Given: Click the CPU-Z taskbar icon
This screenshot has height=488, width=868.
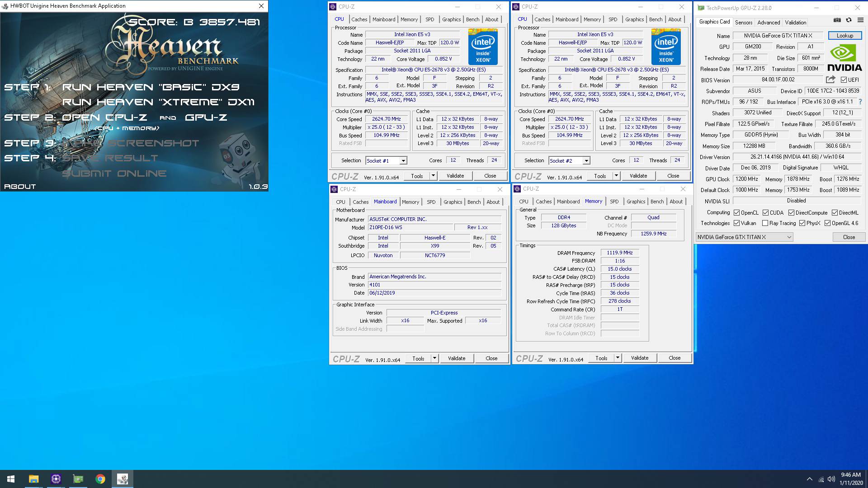Looking at the screenshot, I should coord(56,479).
